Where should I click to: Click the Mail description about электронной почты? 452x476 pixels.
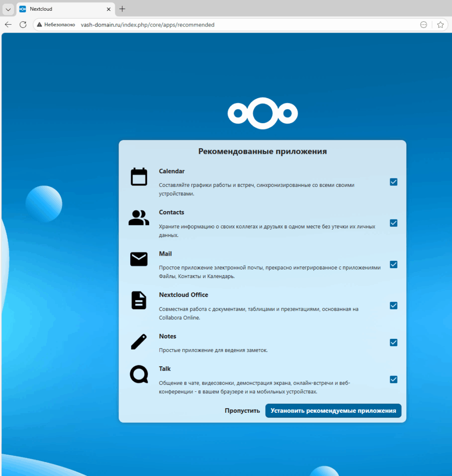[270, 272]
